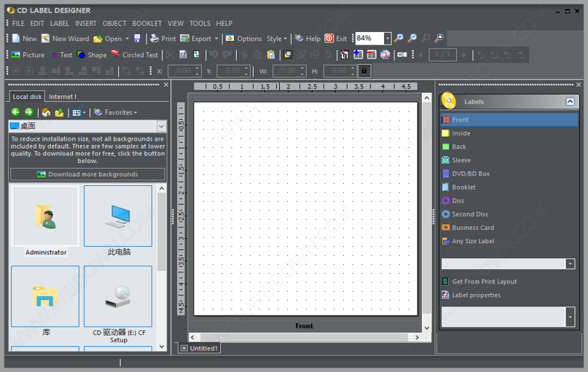Open the zoom percentage dropdown
This screenshot has height=372, width=588.
tap(388, 39)
